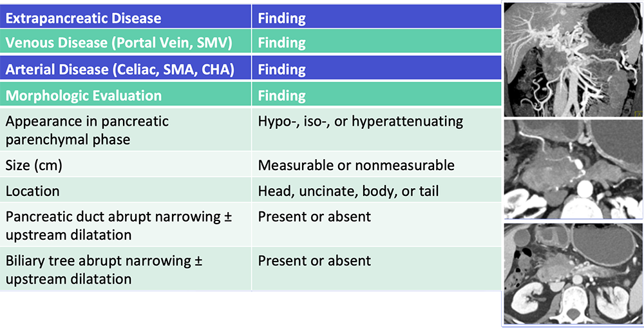
Task: Select the Appearance in pancreatic parenchymal phase cell
Action: pyautogui.click(x=126, y=129)
